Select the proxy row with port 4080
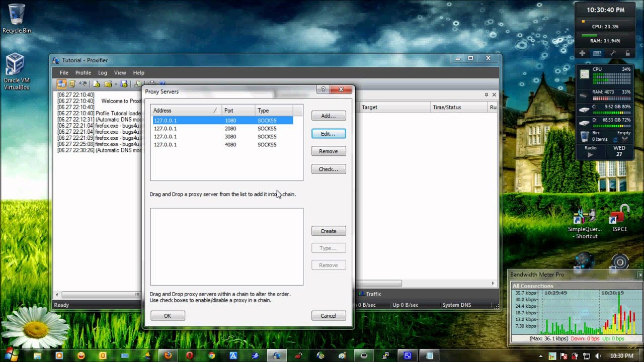Screen dimensions: 644x362 (x=222, y=145)
